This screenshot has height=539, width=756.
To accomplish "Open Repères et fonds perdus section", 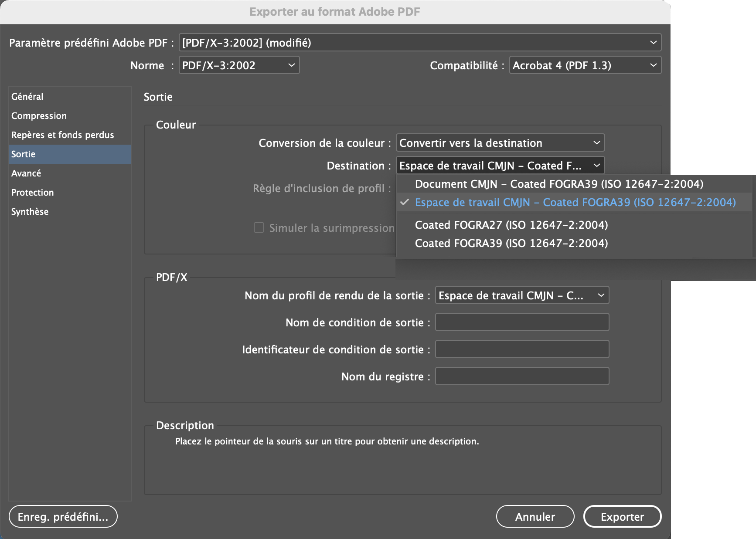I will (x=63, y=135).
